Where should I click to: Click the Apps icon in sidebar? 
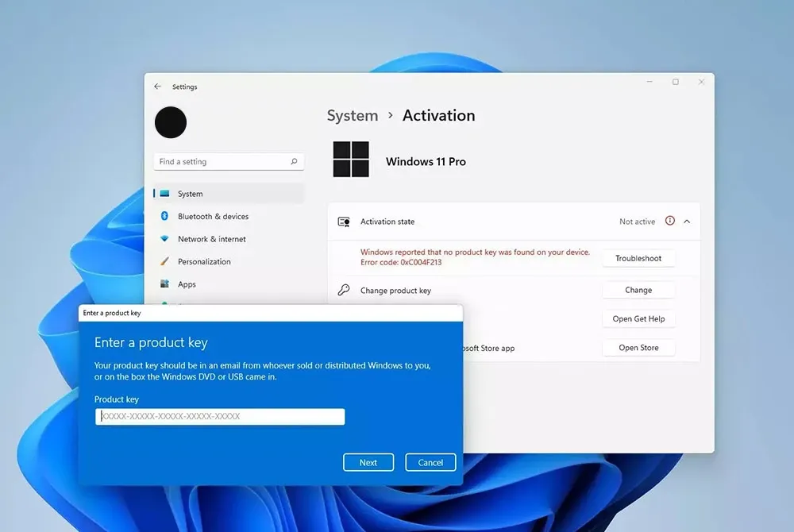tap(164, 284)
